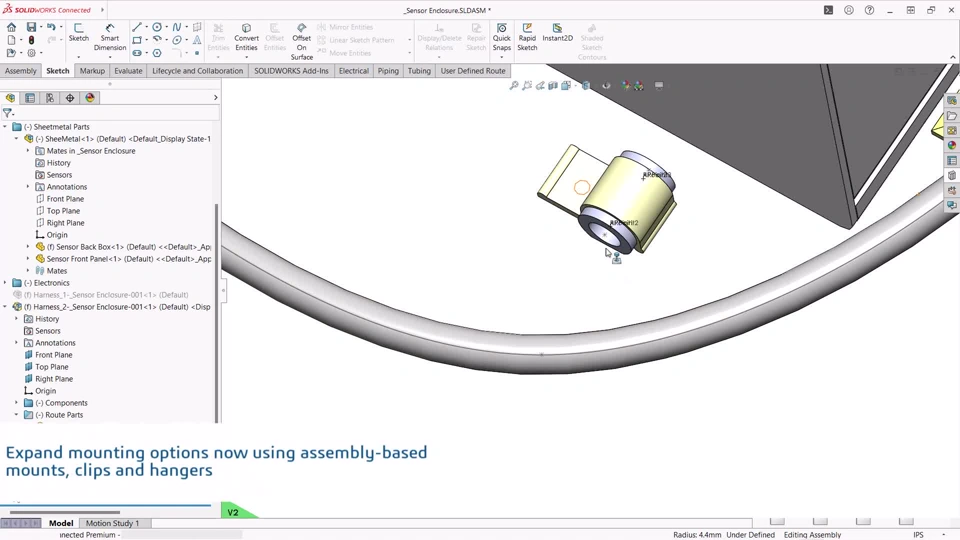The height and width of the screenshot is (540, 960).
Task: Open DisplayManager color ball tab
Action: (x=90, y=98)
